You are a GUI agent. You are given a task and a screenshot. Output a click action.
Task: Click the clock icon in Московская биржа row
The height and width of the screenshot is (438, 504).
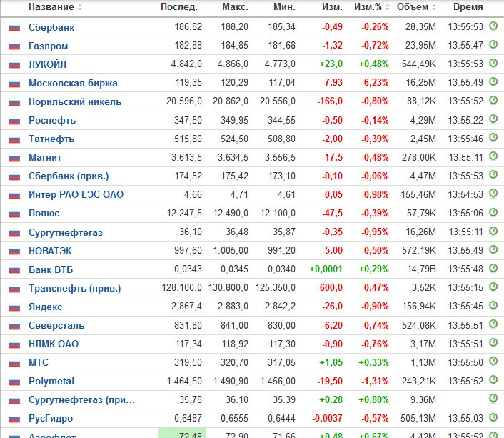point(493,81)
